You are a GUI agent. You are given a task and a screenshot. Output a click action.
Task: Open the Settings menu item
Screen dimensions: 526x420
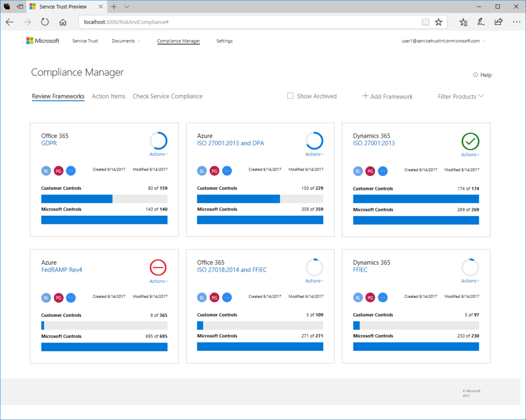point(224,41)
